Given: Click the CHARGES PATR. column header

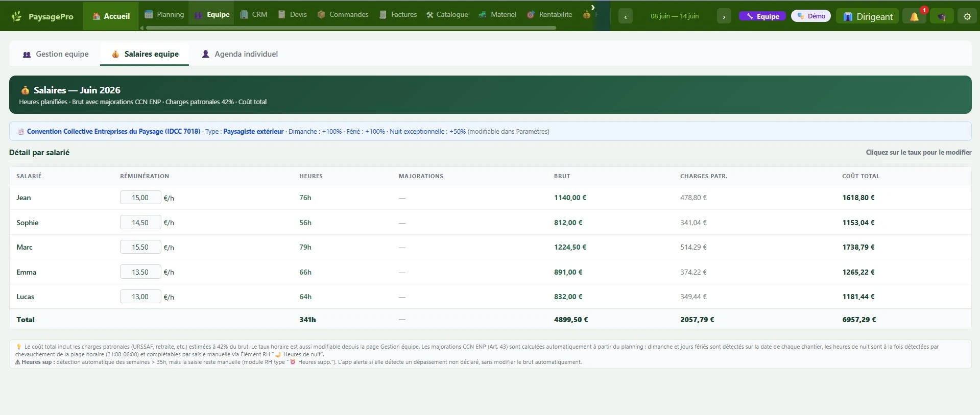Looking at the screenshot, I should pyautogui.click(x=704, y=176).
